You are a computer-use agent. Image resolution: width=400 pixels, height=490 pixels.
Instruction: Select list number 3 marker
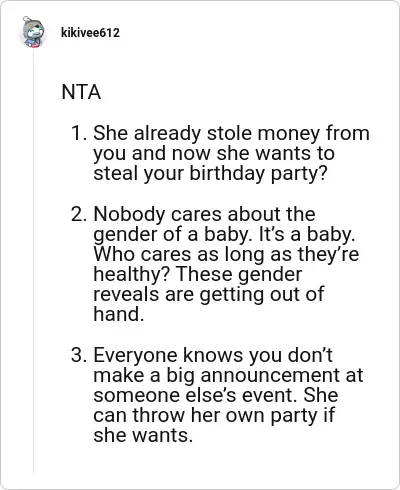coord(79,355)
